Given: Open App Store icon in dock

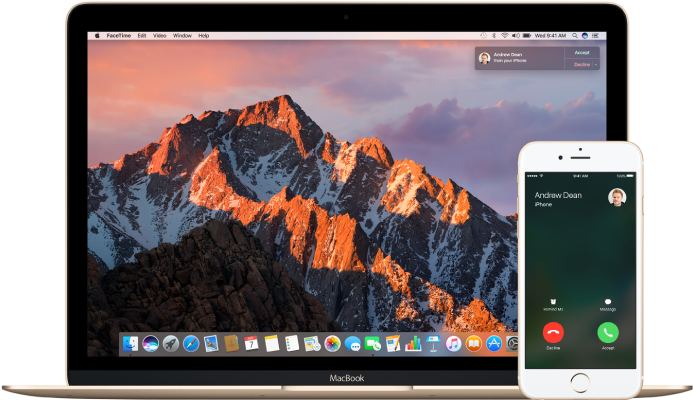Looking at the screenshot, I should tap(494, 343).
